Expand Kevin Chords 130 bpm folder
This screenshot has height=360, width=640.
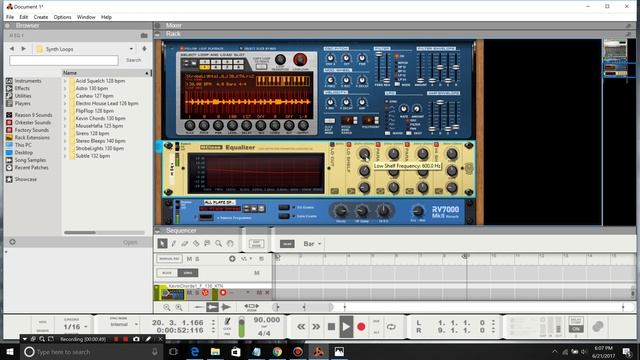[65, 118]
